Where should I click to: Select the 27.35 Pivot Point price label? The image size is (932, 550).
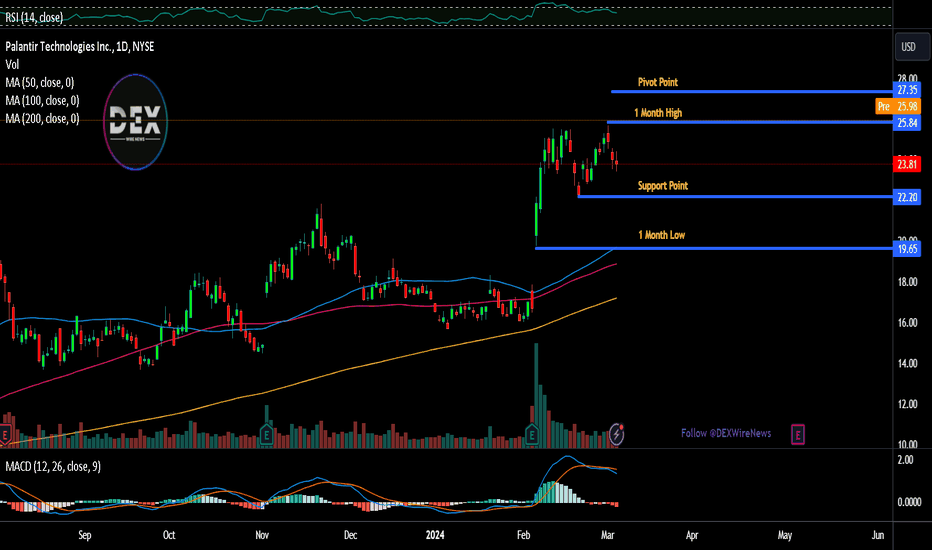point(907,90)
